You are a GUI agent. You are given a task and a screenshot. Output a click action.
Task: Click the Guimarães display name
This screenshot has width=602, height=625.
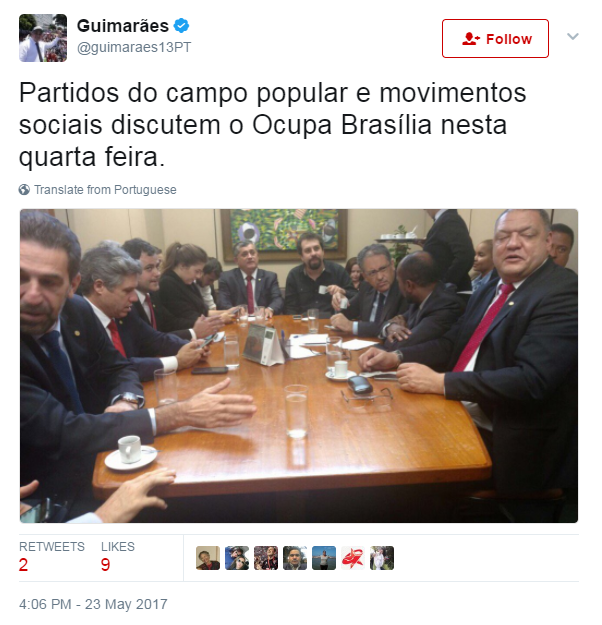pos(123,26)
